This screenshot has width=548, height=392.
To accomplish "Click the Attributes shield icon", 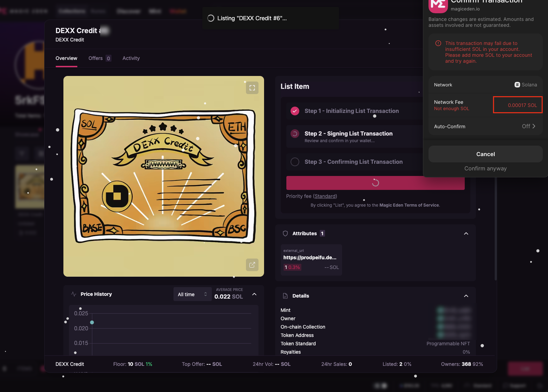I will point(285,233).
